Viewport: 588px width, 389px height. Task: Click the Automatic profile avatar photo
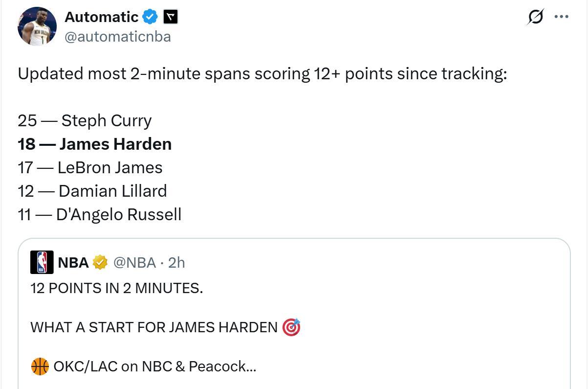point(37,26)
